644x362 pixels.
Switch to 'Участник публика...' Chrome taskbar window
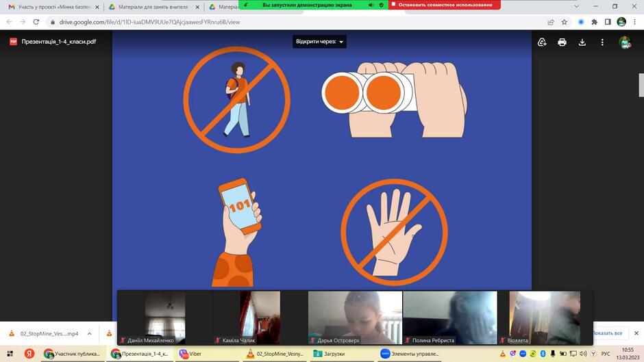coord(73,353)
